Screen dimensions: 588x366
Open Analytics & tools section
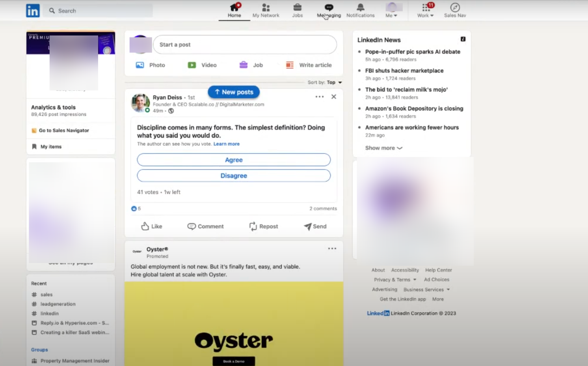coord(53,107)
